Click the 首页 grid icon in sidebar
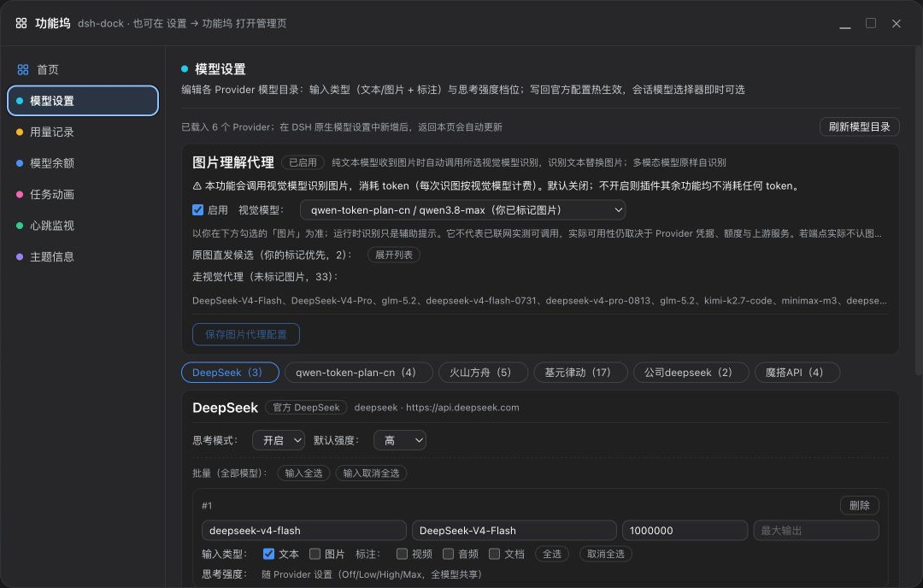The image size is (923, 588). pos(23,69)
